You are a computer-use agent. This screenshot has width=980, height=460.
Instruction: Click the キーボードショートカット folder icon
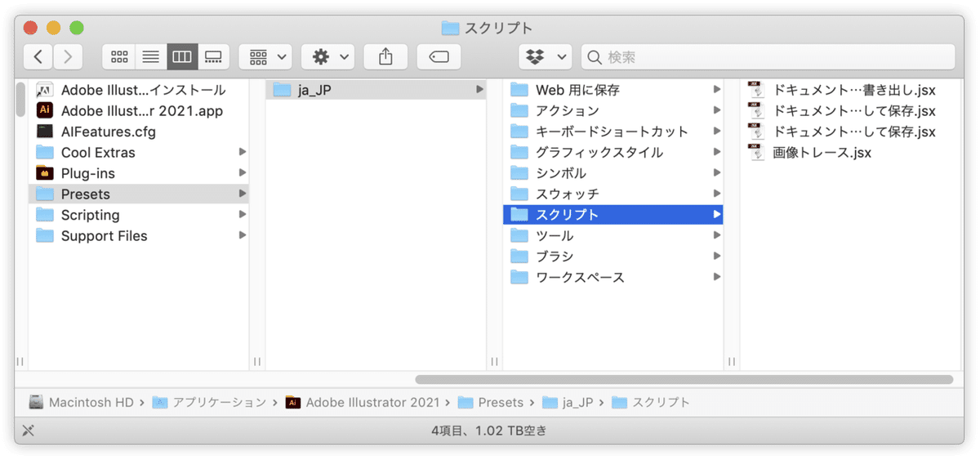[519, 132]
